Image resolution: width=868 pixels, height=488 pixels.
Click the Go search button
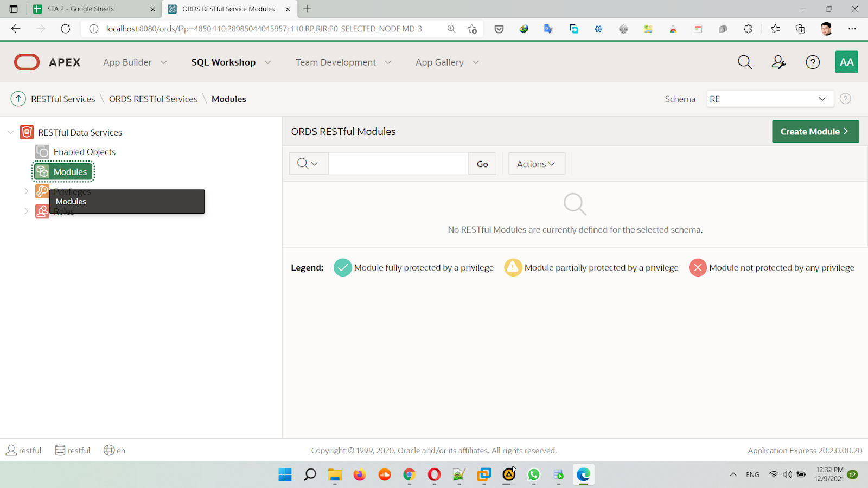click(x=482, y=164)
